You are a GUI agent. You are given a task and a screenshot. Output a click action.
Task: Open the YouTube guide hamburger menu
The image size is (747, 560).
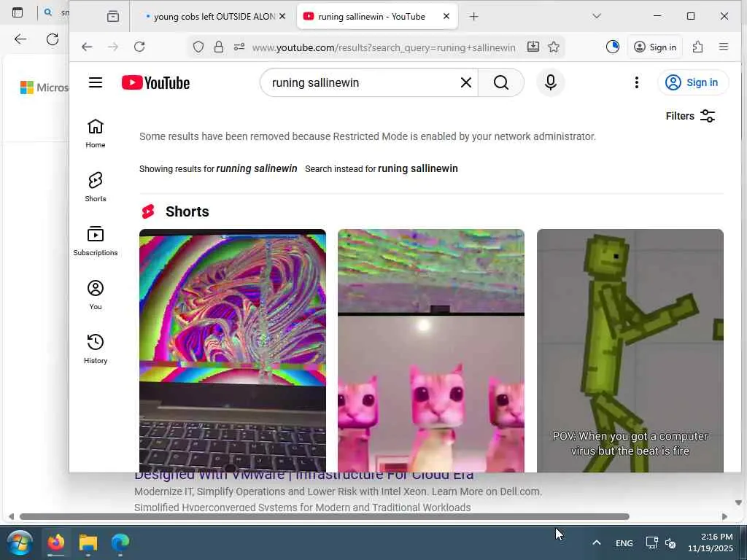[x=96, y=82]
